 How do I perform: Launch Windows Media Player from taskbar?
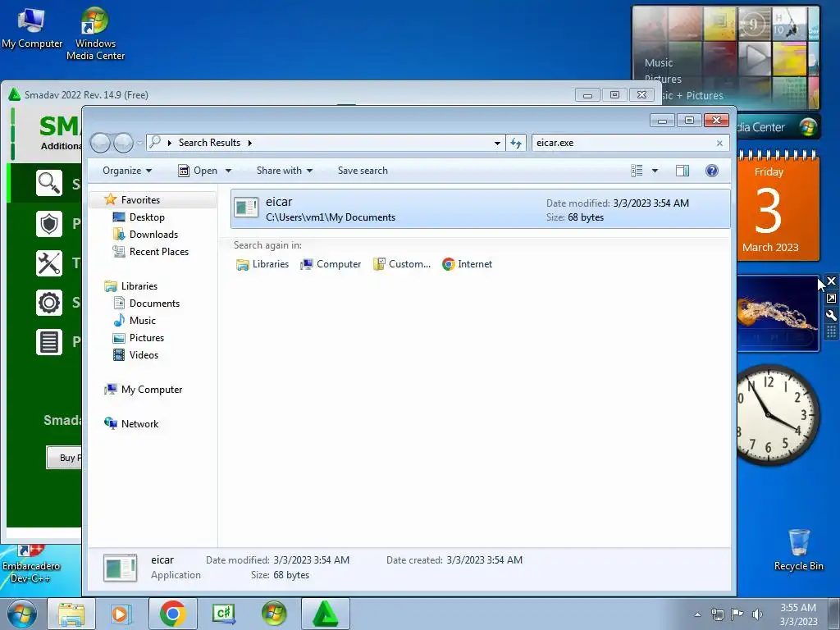click(121, 614)
